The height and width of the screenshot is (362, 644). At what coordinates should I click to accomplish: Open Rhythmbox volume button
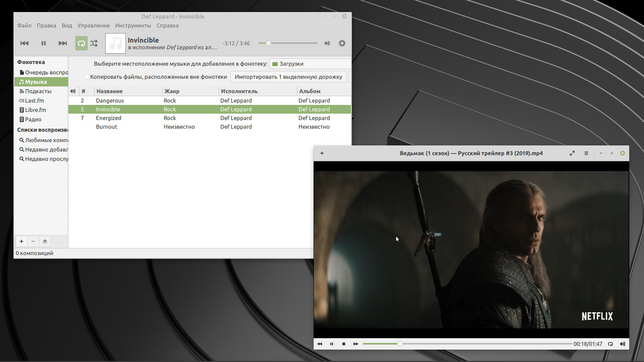click(327, 43)
